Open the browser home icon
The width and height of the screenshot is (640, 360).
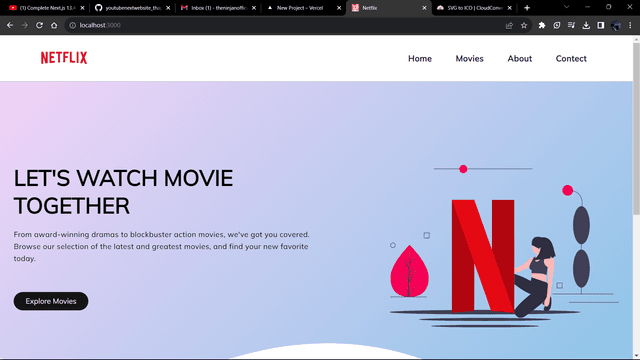54,25
